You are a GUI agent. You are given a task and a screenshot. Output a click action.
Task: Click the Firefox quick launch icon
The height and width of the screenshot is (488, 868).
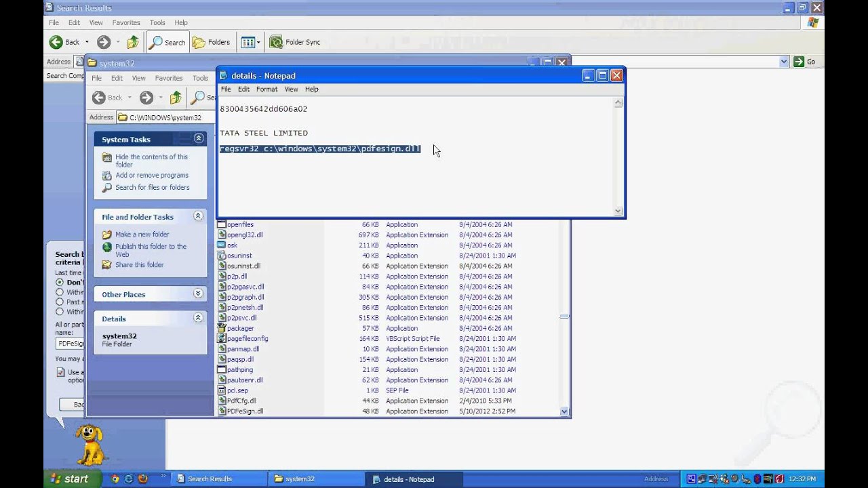[x=142, y=479]
